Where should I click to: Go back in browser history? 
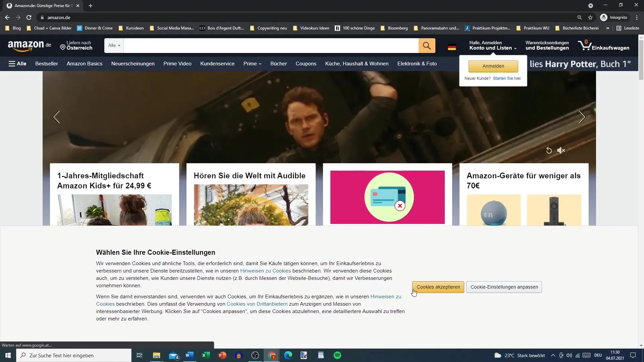(x=7, y=17)
